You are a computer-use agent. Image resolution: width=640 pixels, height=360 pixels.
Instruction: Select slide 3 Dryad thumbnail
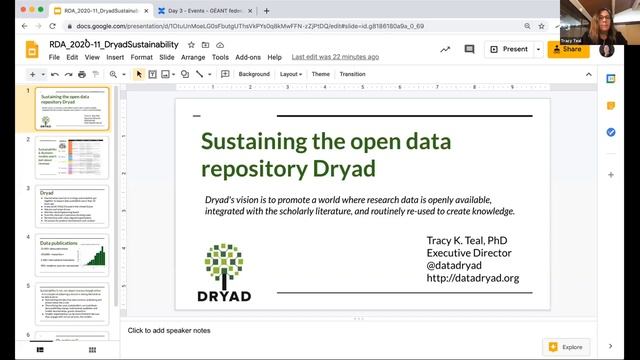72,207
